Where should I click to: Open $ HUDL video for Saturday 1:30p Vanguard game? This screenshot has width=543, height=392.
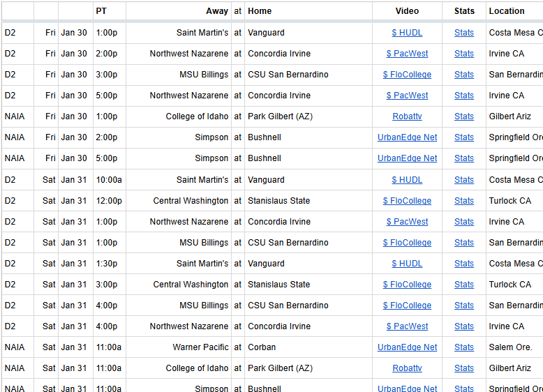click(407, 264)
